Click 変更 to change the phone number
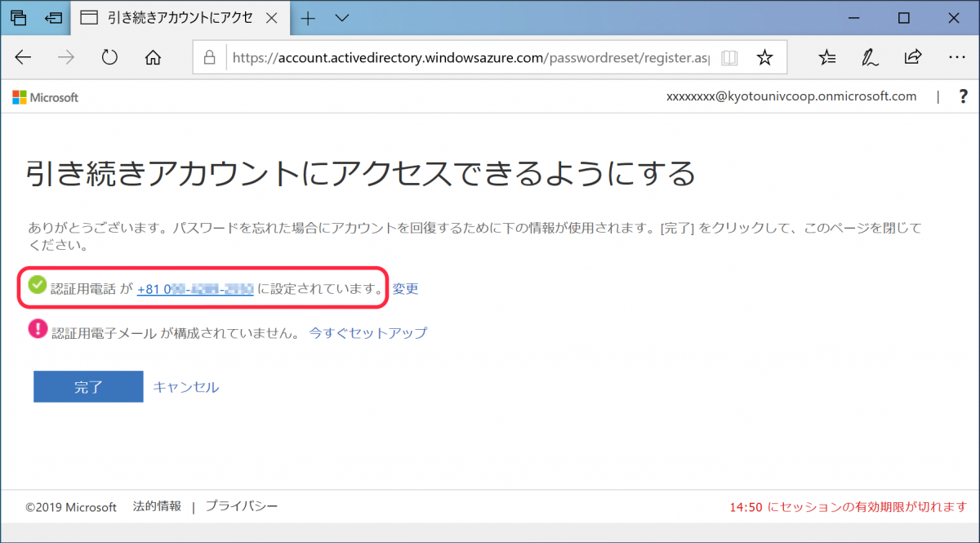The width and height of the screenshot is (980, 543). click(405, 288)
